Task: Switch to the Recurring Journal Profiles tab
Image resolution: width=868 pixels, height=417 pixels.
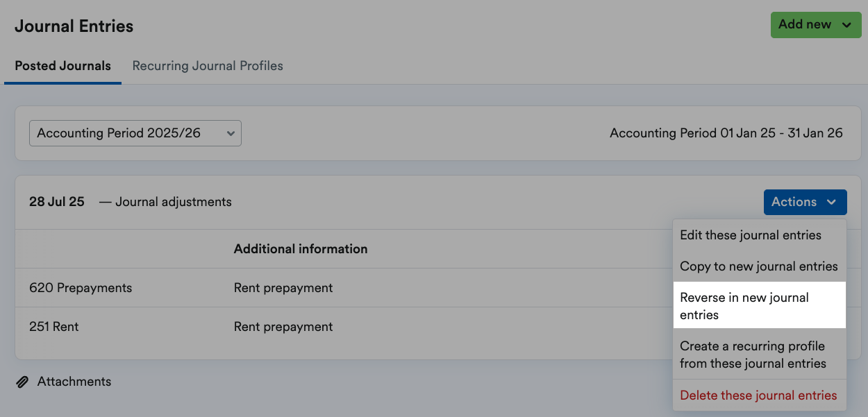Action: 208,66
